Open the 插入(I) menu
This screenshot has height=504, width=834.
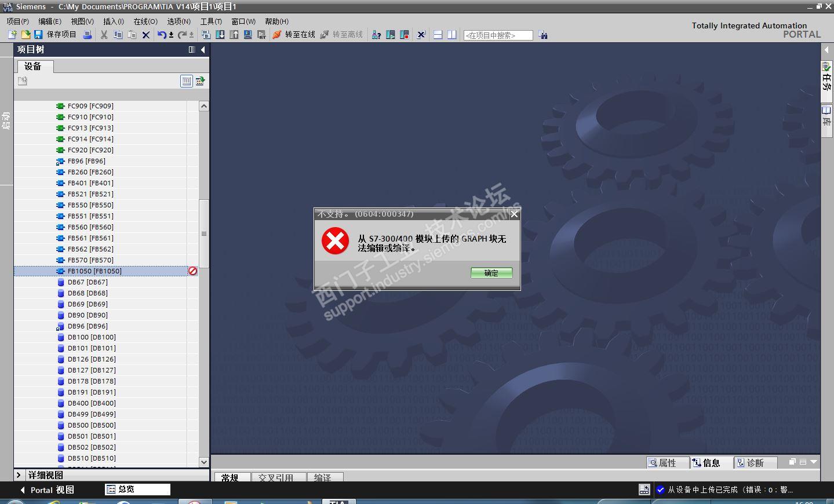point(114,21)
